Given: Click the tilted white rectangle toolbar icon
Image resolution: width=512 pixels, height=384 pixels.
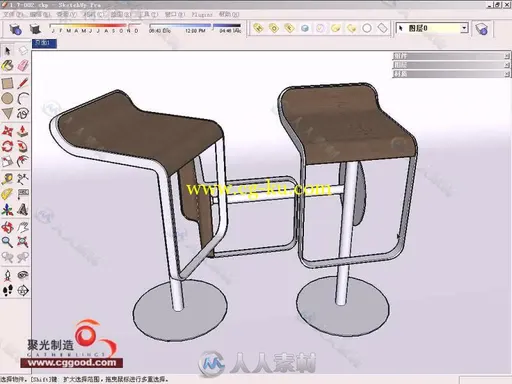Looking at the screenshot, I should pyautogui.click(x=383, y=28).
